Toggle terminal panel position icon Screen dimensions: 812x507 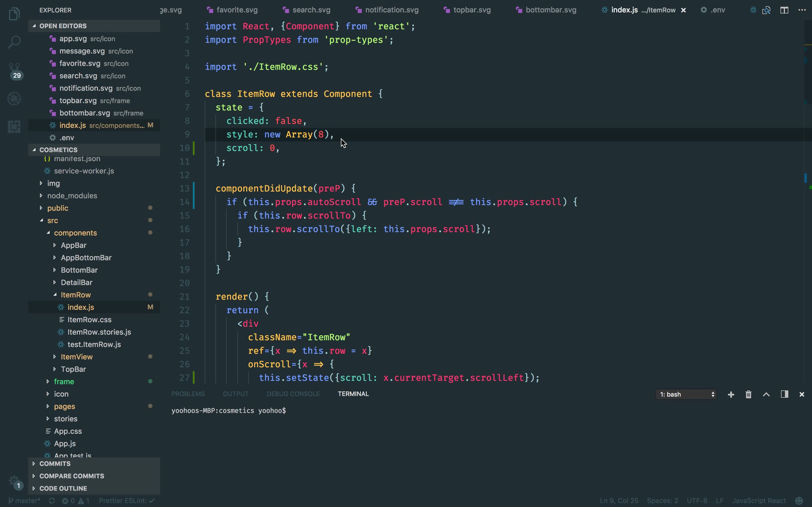pyautogui.click(x=784, y=394)
